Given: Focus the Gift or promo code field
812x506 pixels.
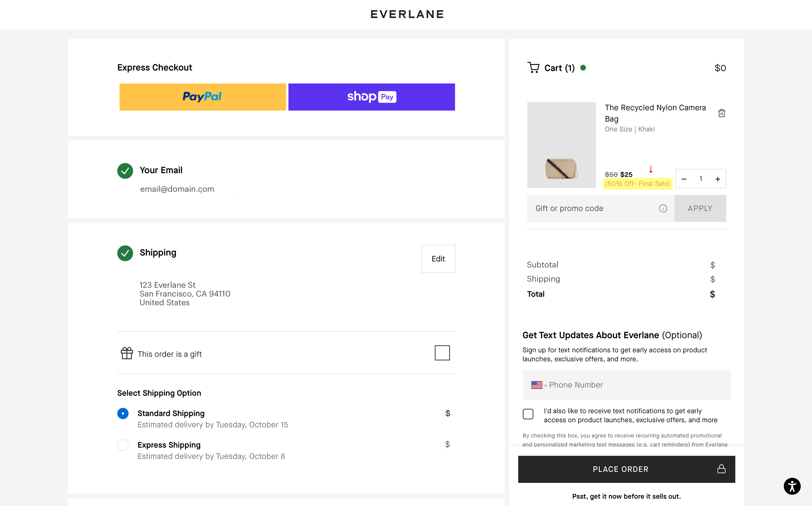Looking at the screenshot, I should (x=601, y=208).
